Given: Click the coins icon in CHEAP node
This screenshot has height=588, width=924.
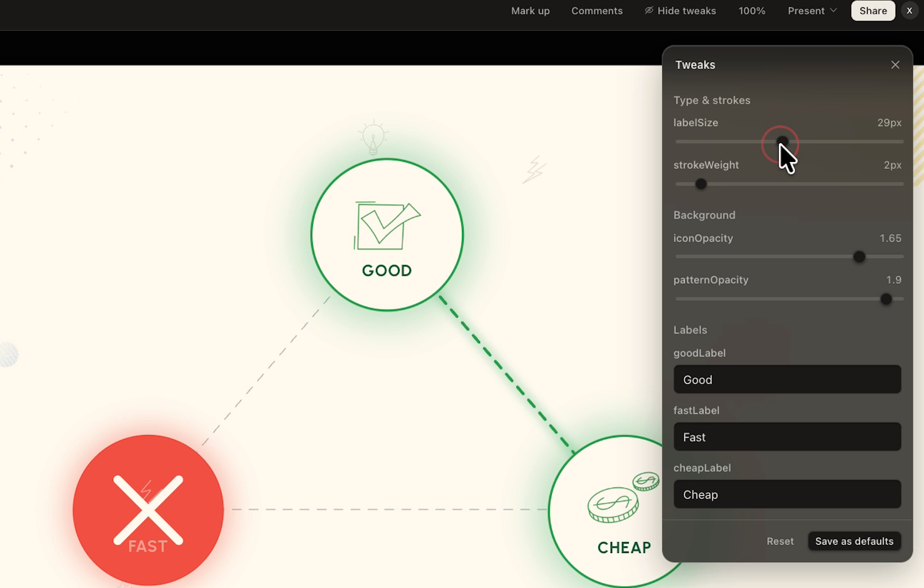Looking at the screenshot, I should click(623, 497).
